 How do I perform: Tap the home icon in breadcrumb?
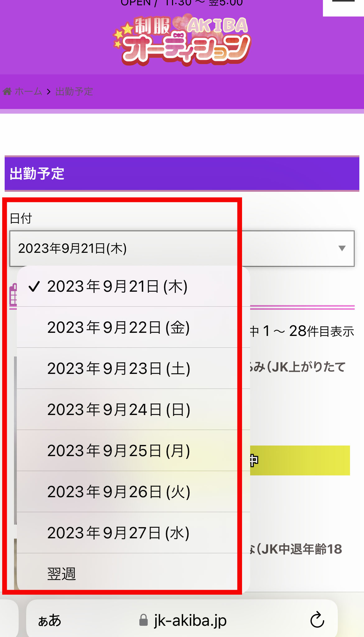[x=7, y=92]
